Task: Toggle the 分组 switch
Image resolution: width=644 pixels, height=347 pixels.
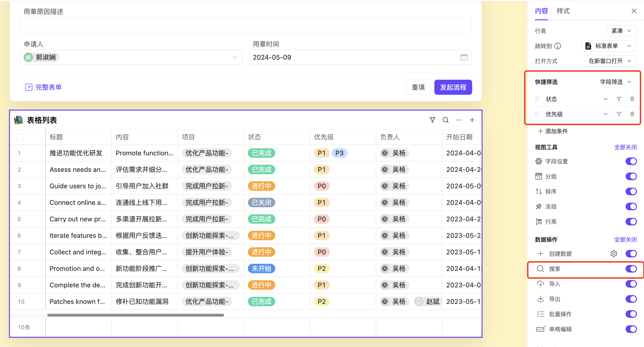Action: 631,177
